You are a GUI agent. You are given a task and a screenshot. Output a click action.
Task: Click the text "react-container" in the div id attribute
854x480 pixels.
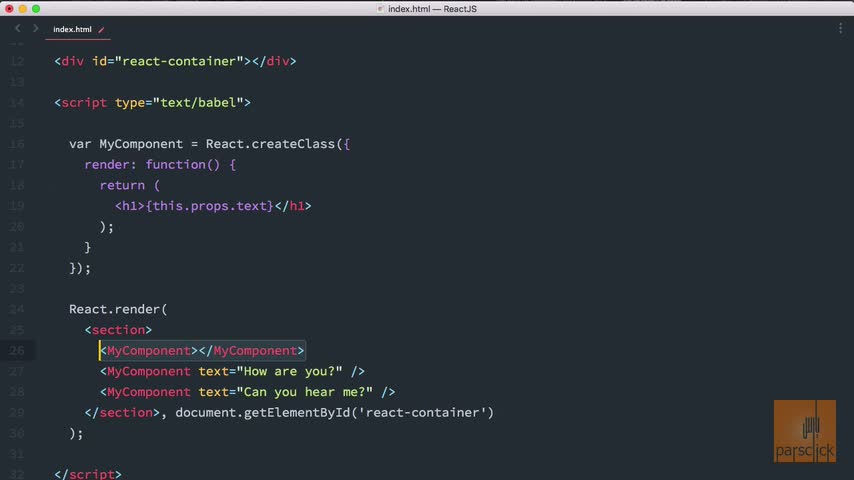179,61
